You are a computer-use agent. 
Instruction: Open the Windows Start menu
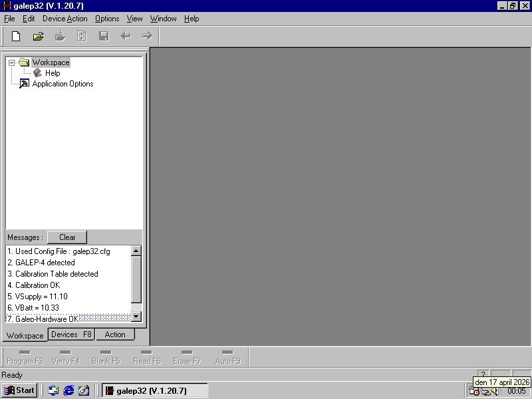point(19,390)
